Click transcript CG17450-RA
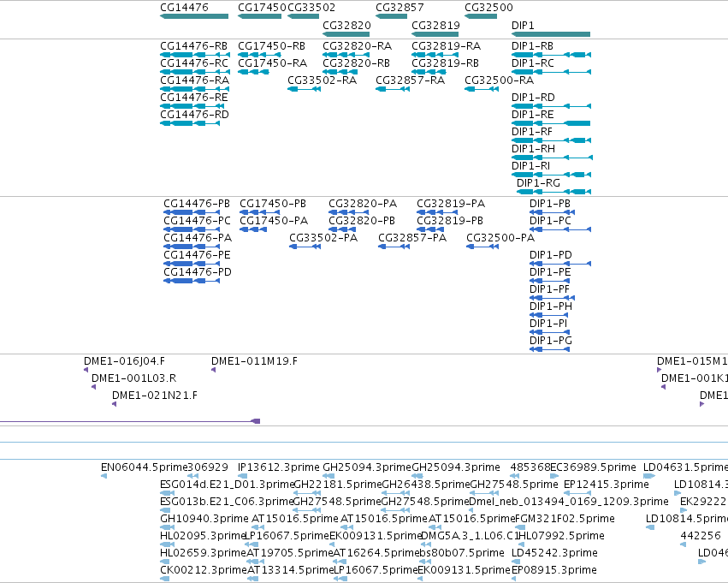728x583 pixels. pos(273,63)
